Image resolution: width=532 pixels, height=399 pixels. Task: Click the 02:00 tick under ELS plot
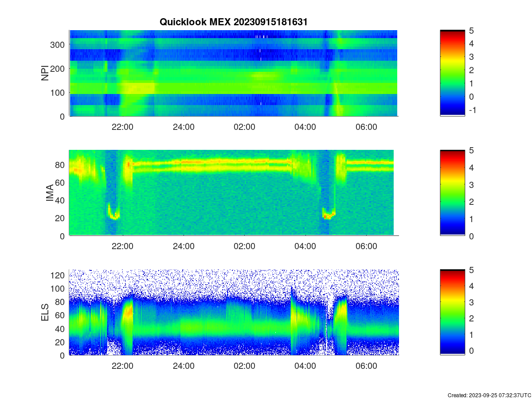(x=244, y=367)
